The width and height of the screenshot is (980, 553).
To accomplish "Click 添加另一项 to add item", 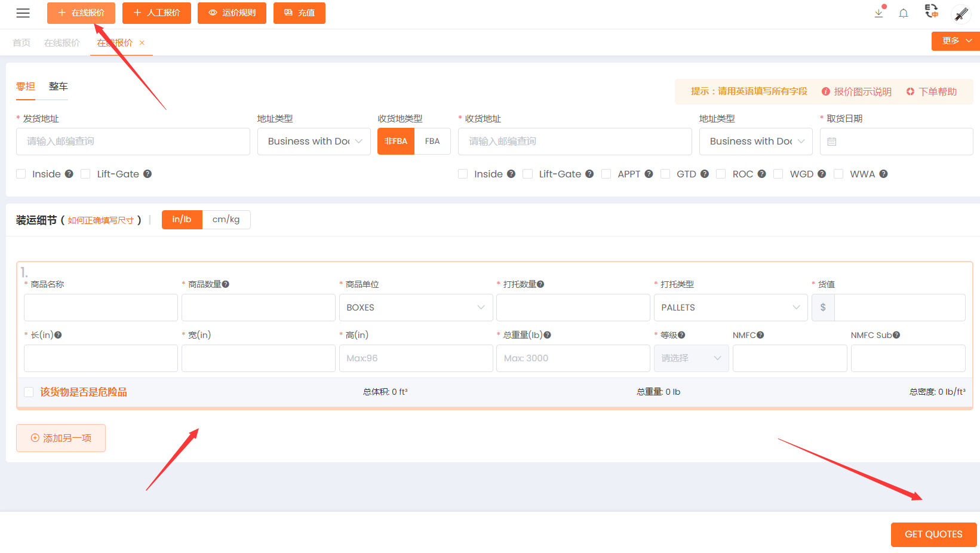I will coord(61,438).
